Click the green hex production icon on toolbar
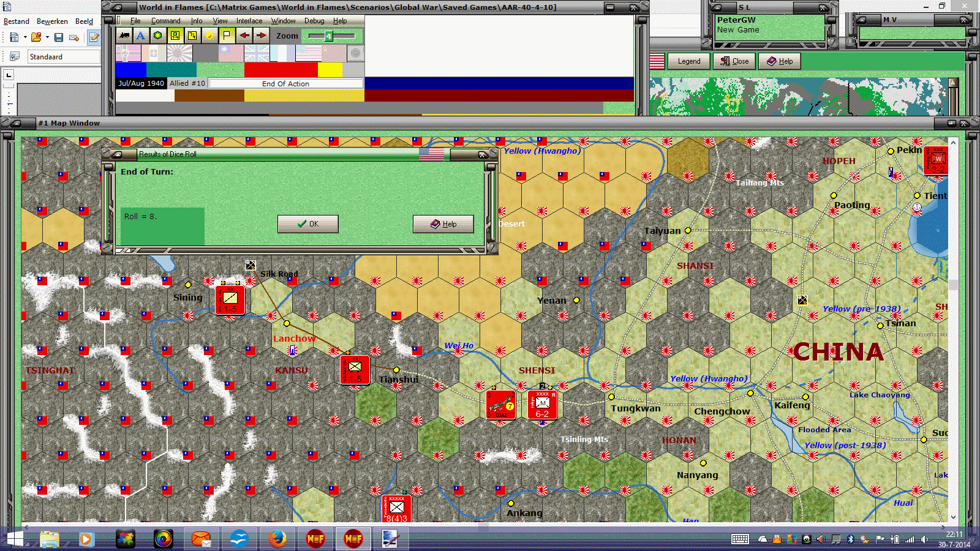Screen dimensions: 980x551 157,36
